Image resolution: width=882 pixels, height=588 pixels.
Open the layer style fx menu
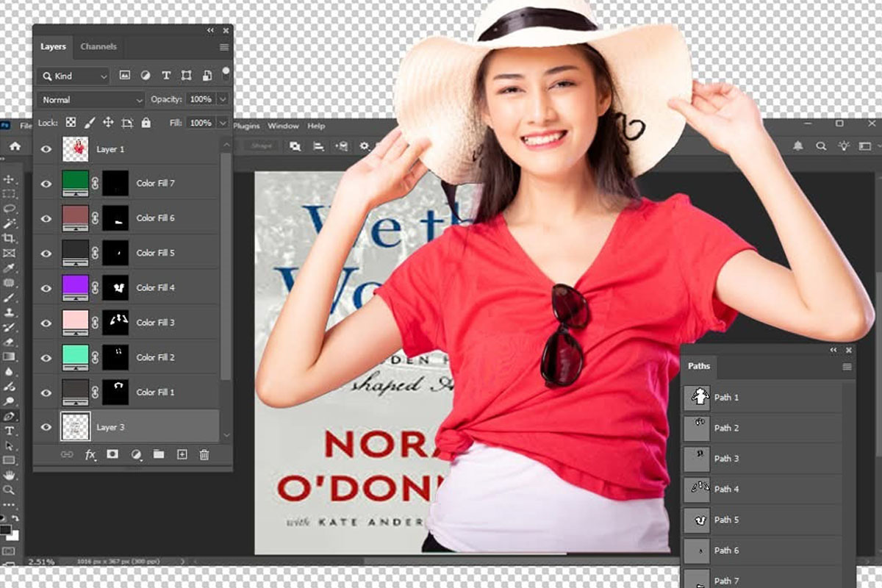90,455
